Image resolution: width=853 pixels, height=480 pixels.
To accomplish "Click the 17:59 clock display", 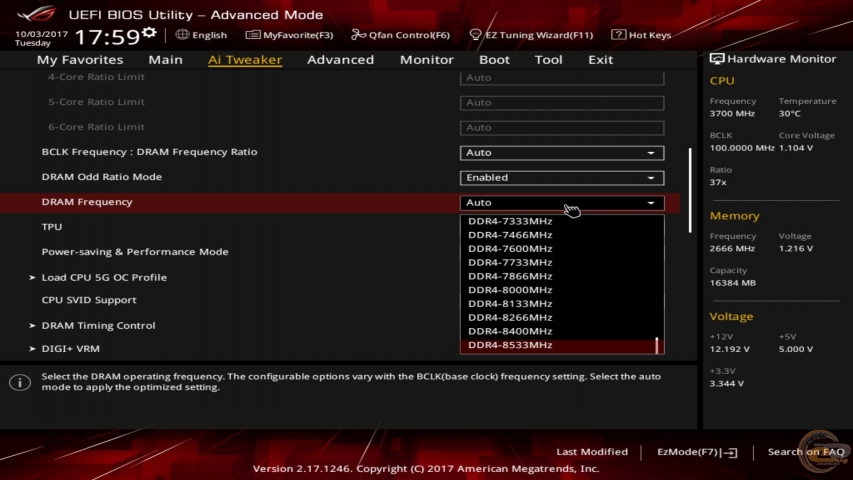I will point(107,37).
